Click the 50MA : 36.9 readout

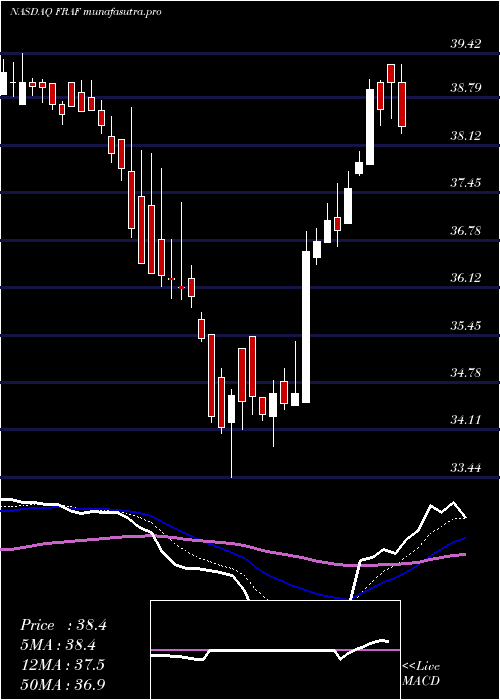[x=62, y=684]
